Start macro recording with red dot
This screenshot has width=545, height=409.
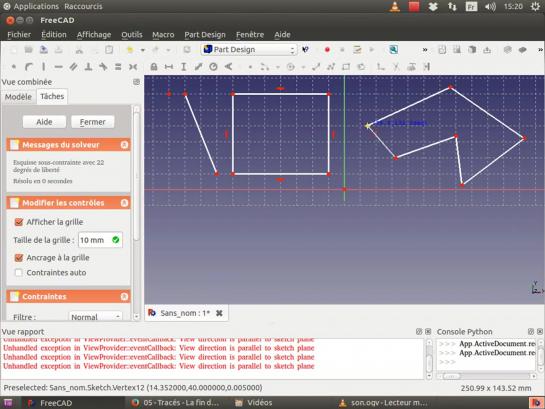[327, 50]
